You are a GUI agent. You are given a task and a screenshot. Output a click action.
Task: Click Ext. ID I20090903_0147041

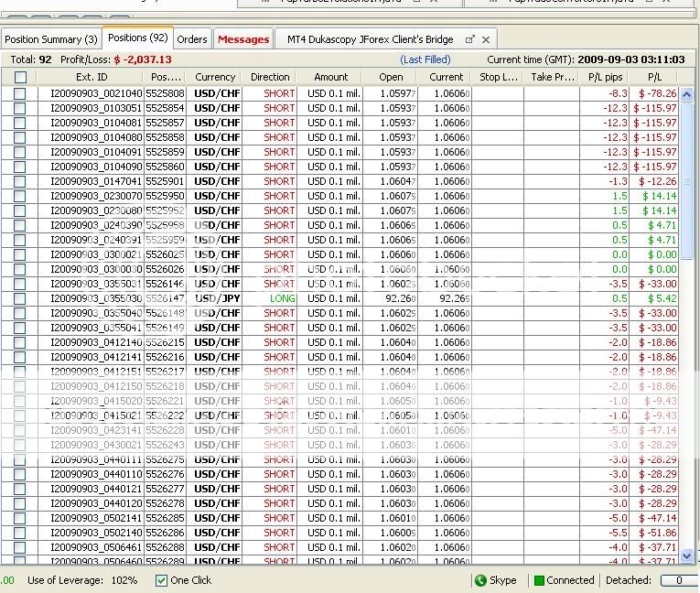coord(95,181)
